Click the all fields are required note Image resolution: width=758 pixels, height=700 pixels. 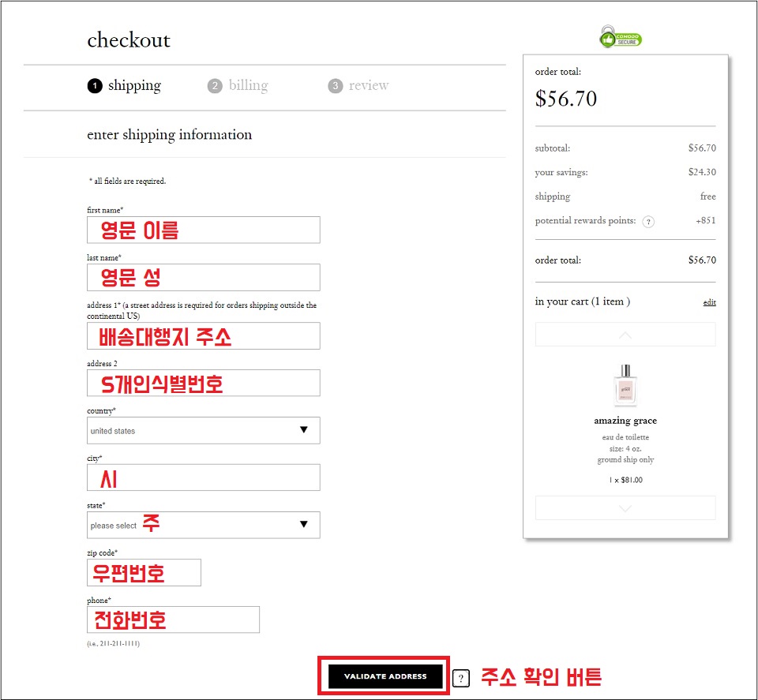127,182
